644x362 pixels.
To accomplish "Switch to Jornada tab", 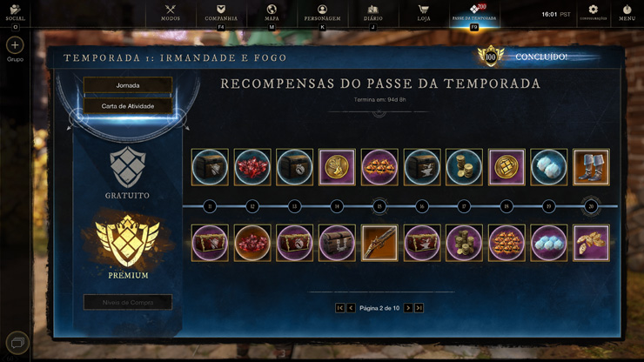I will click(x=128, y=85).
